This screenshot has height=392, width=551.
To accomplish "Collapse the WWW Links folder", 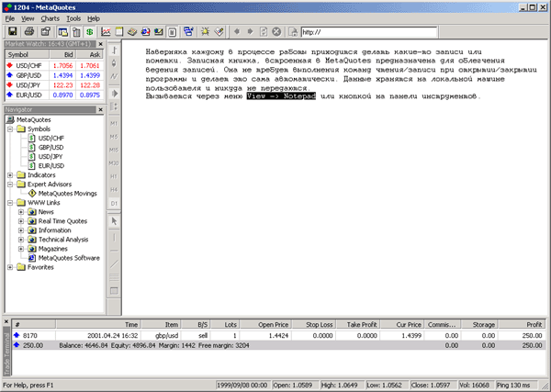I will point(10,203).
